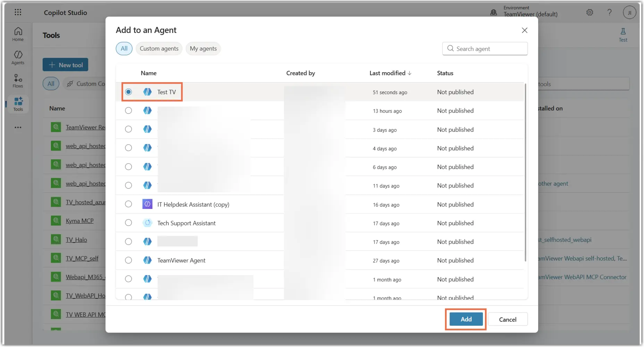Click the TeamViewer Re tool icon
Viewport: 644px width, 347px height.
coord(56,127)
